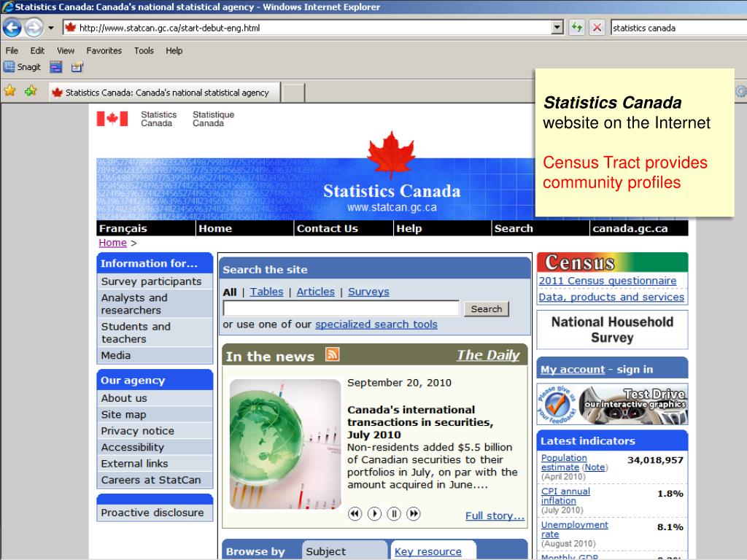Open Careers at StatCan
The width and height of the screenshot is (747, 560).
[x=150, y=480]
